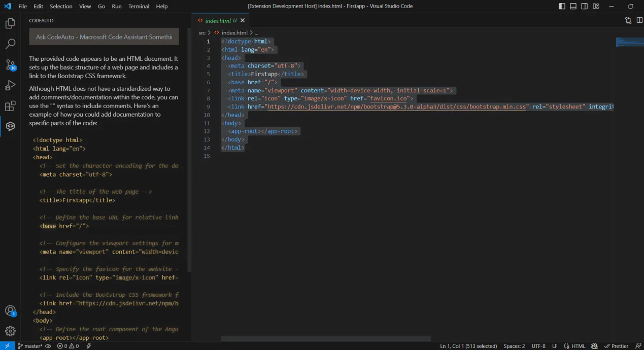The image size is (644, 350).
Task: Toggle the secondary side bar layout button
Action: click(584, 6)
